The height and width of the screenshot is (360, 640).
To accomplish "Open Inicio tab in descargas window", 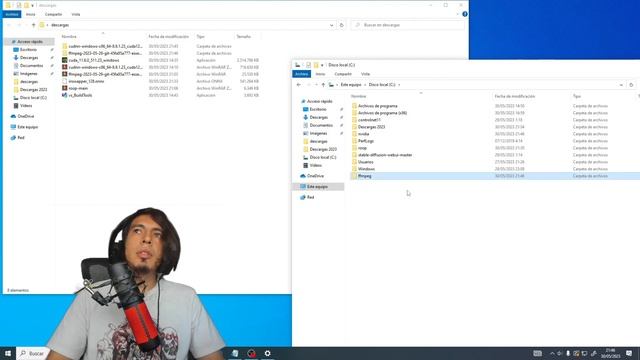I will pos(31,14).
